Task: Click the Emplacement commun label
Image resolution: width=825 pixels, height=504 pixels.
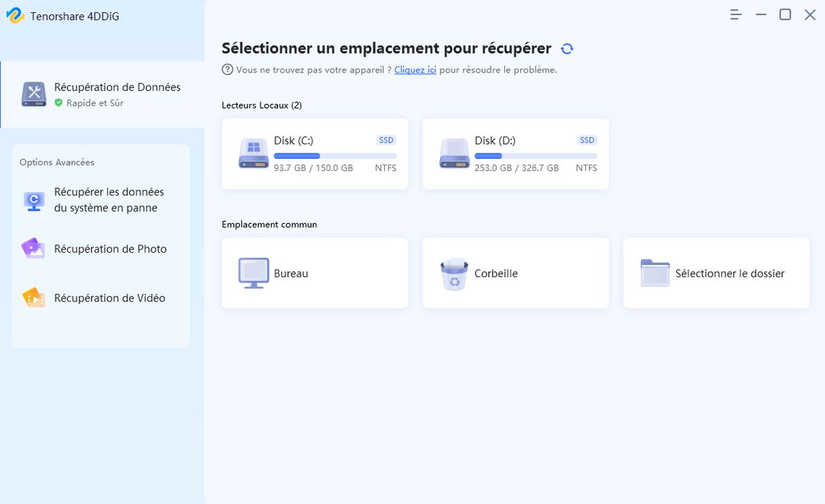Action: tap(269, 224)
